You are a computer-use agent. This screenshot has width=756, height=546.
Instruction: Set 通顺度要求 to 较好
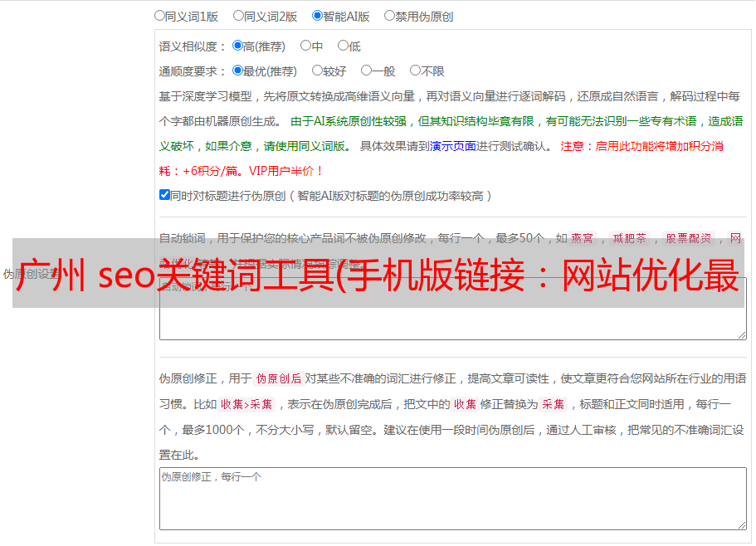(x=317, y=71)
